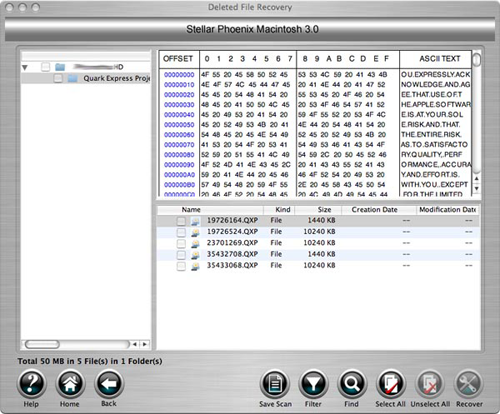Viewport: 500px width, 414px height.
Task: Select checkbox for 35433068.QXP
Action: pos(181,266)
